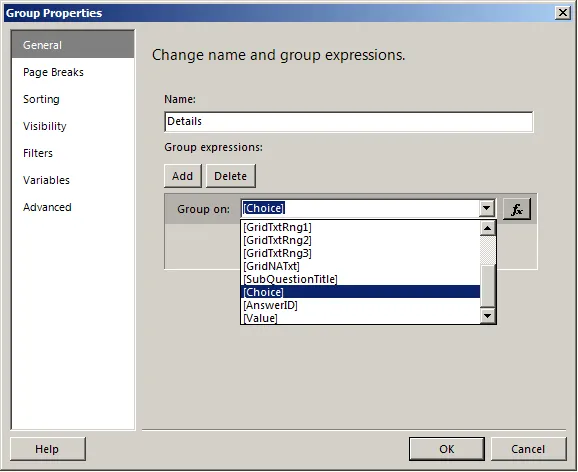The width and height of the screenshot is (578, 472).
Task: Go to the Visibility page
Action: [73, 126]
